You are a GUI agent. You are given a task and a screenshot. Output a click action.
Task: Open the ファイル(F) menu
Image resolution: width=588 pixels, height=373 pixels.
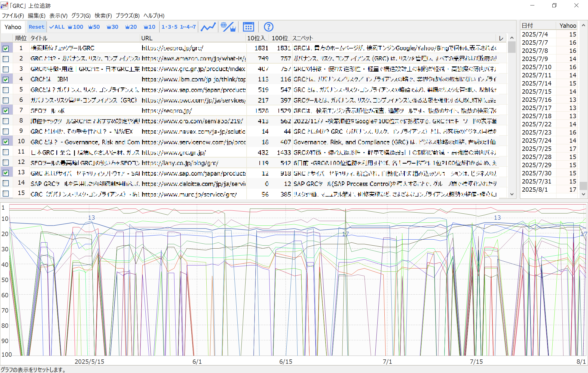click(x=13, y=16)
